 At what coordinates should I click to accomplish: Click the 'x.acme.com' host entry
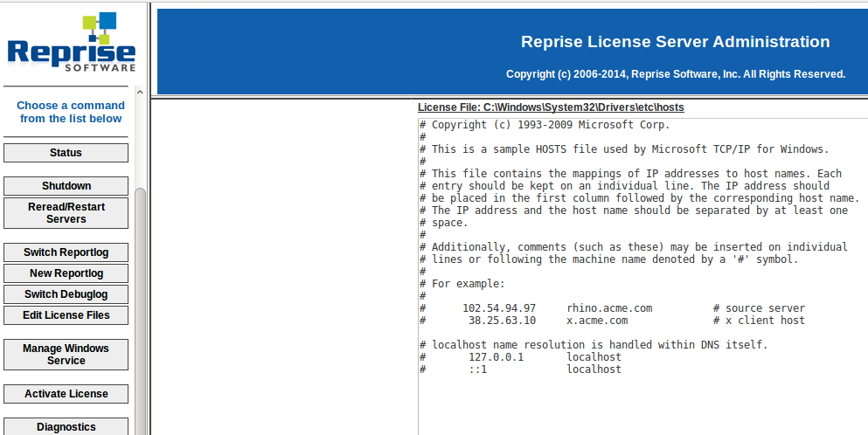coord(597,321)
